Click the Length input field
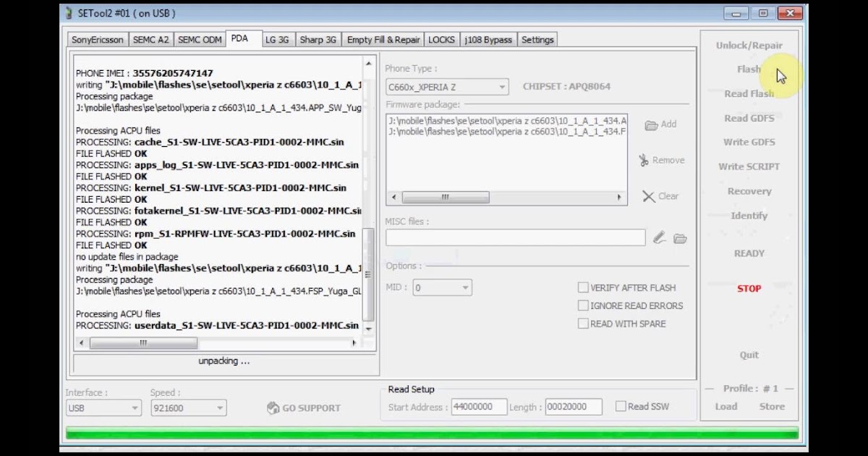Screen dimensions: 868x456 574,407
